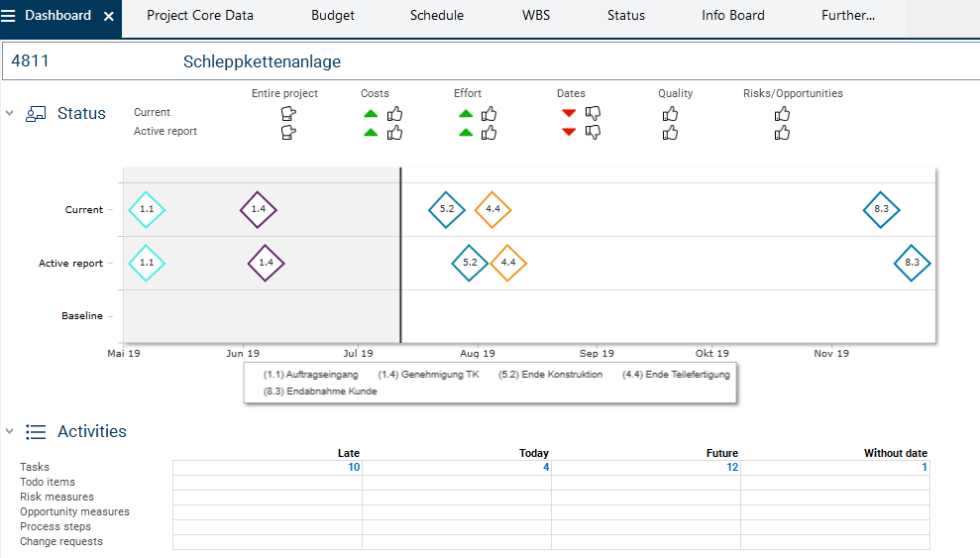Open the Further... tab menu

click(x=847, y=16)
